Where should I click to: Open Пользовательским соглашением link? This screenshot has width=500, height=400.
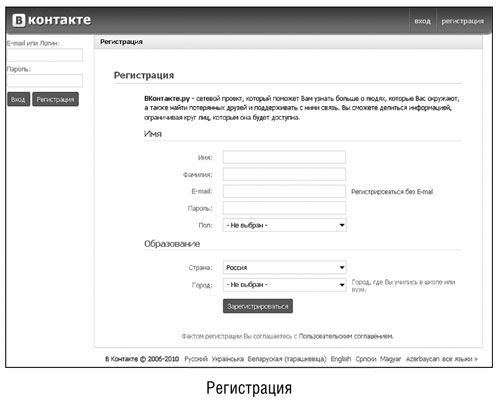pos(346,336)
